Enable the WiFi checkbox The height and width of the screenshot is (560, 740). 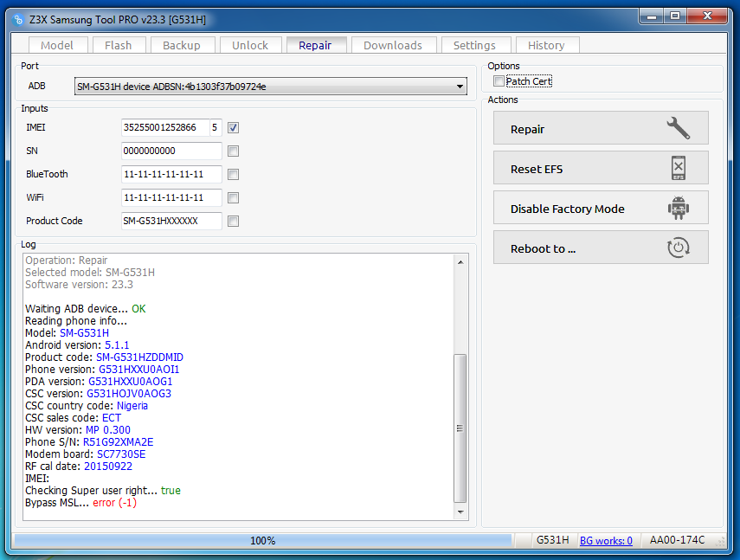coord(233,197)
